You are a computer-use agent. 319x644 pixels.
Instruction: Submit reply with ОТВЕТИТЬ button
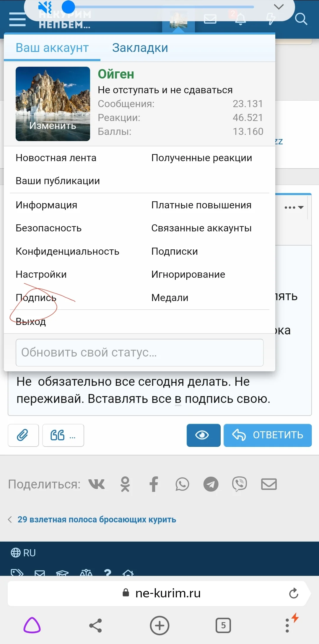point(268,435)
